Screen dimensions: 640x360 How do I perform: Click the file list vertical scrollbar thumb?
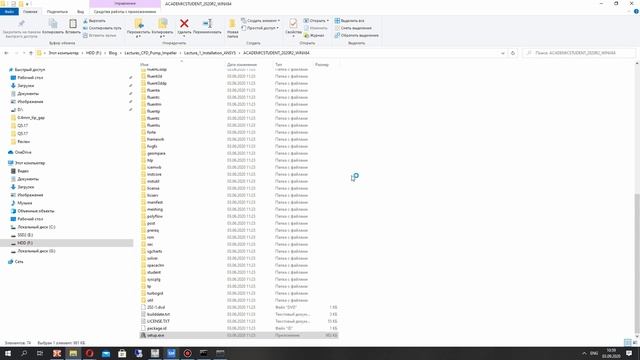pos(637,264)
